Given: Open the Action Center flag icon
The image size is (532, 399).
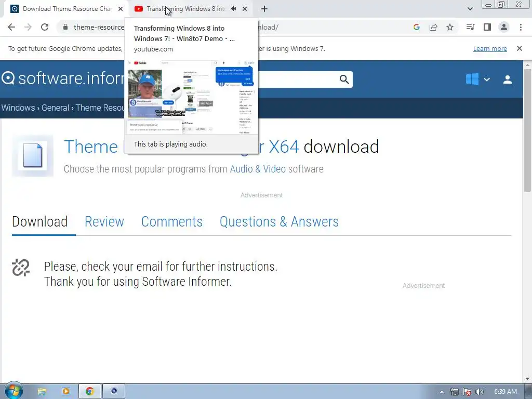Looking at the screenshot, I should tap(467, 392).
